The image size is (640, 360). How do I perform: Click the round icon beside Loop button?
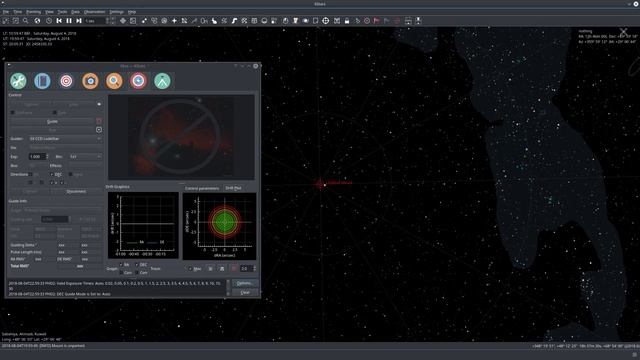click(x=99, y=104)
